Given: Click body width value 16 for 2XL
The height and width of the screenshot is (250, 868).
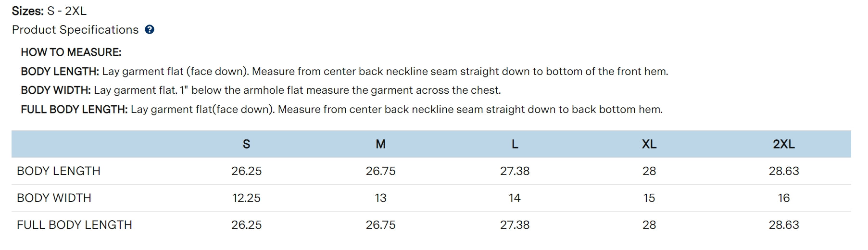Looking at the screenshot, I should click(783, 198).
